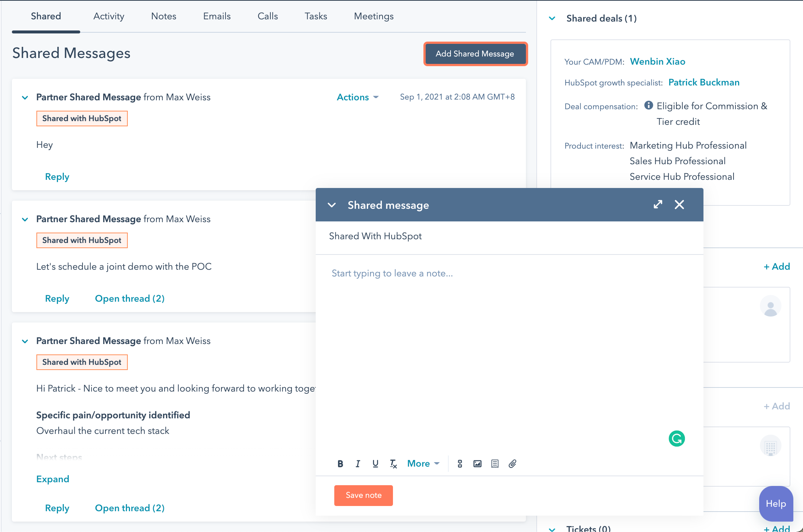Click 'Shared with HubSpot' tag on 'Hi Patrick' message
Screen dimensions: 803x532
click(x=82, y=362)
